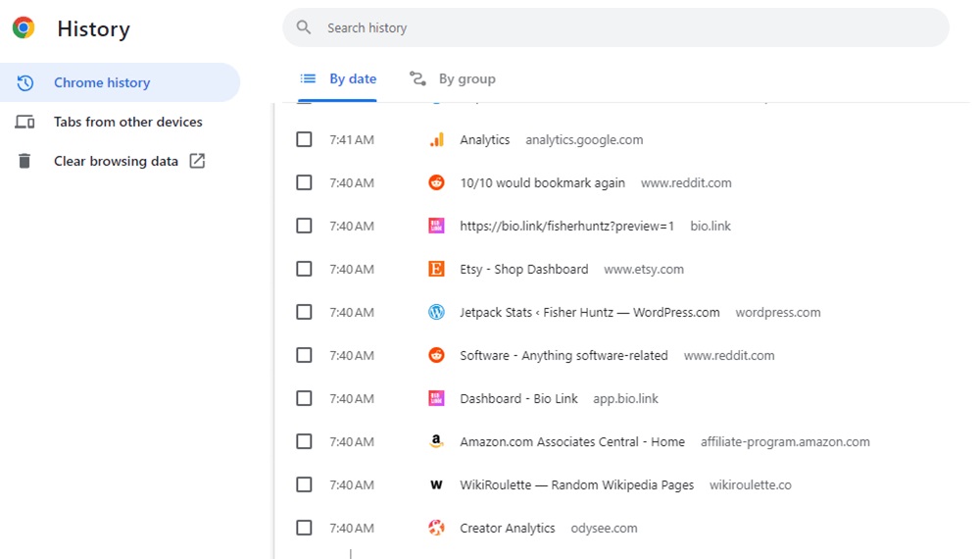This screenshot has width=980, height=559.
Task: Click the wordpress.com domain text
Action: [777, 313]
